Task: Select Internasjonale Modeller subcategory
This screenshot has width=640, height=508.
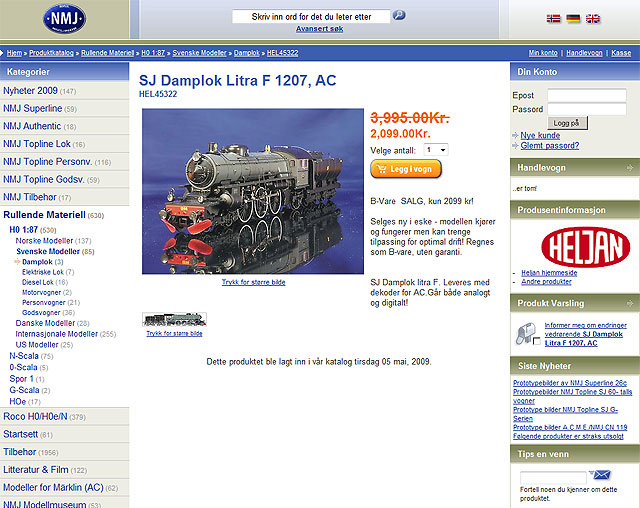Action: pos(57,334)
